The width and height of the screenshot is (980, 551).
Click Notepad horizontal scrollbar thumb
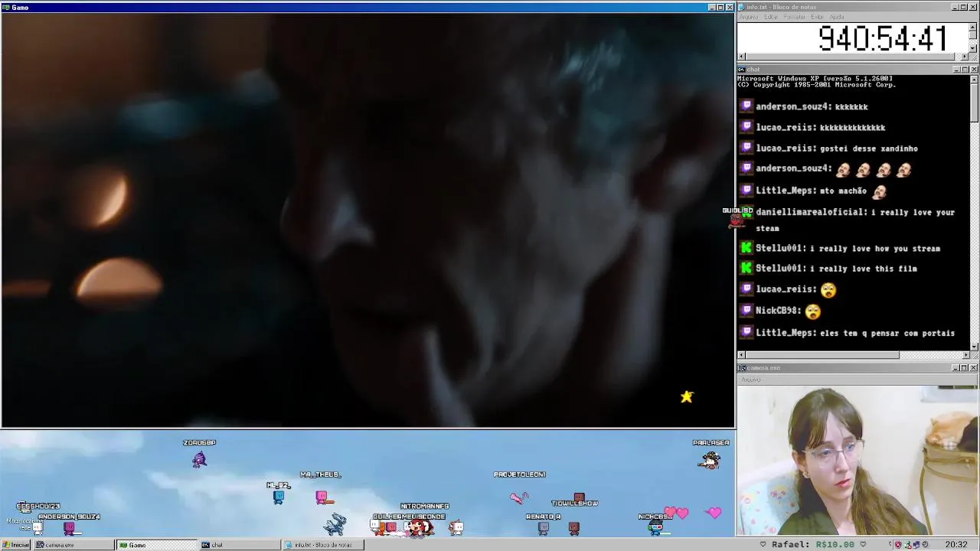point(851,57)
